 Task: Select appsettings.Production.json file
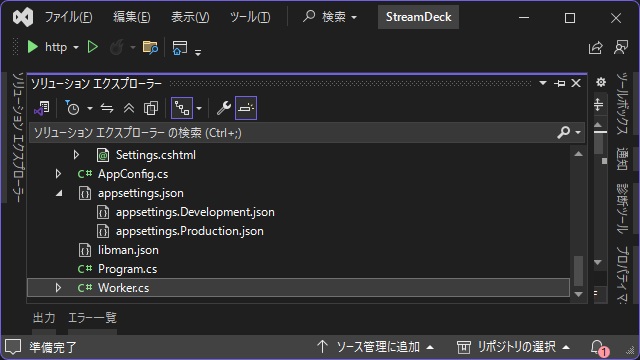[189, 231]
